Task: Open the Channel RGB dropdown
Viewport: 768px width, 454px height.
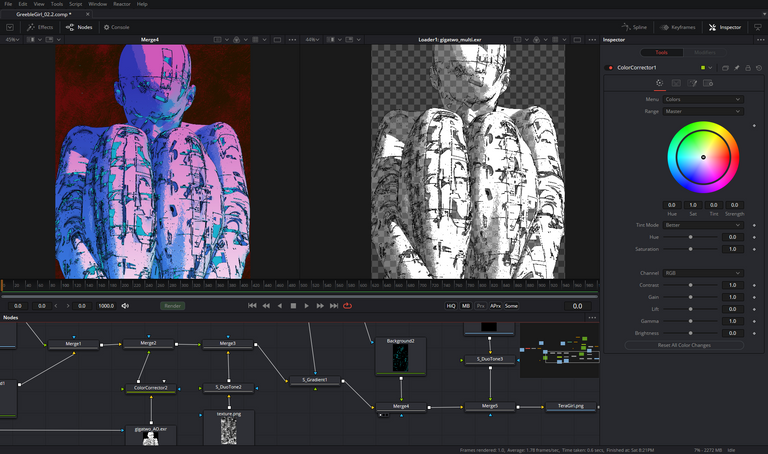Action: click(x=704, y=273)
